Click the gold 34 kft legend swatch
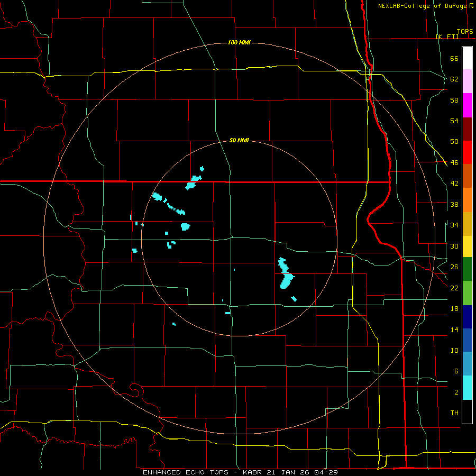 (x=467, y=224)
